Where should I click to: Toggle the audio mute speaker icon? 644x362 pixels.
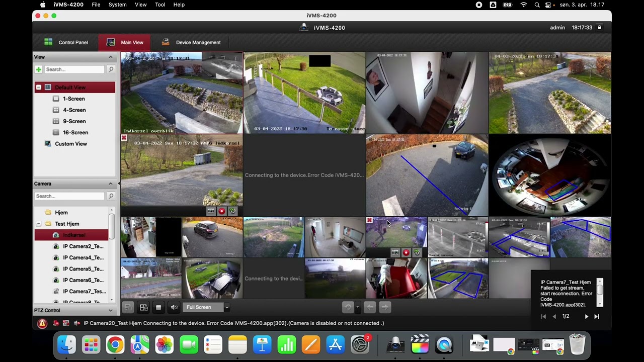tap(174, 307)
